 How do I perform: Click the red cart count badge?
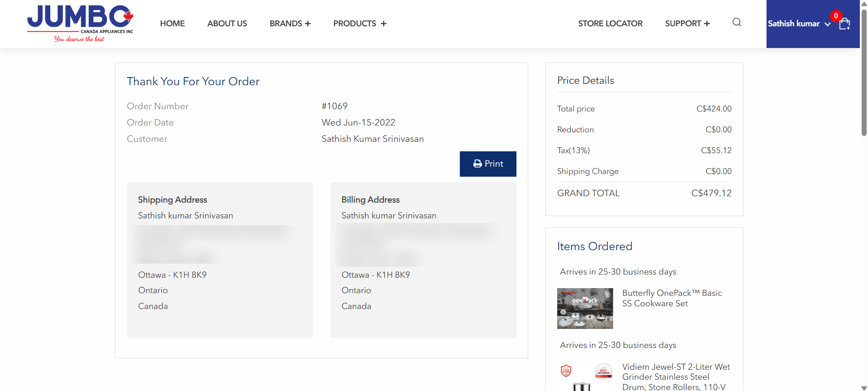pyautogui.click(x=836, y=16)
